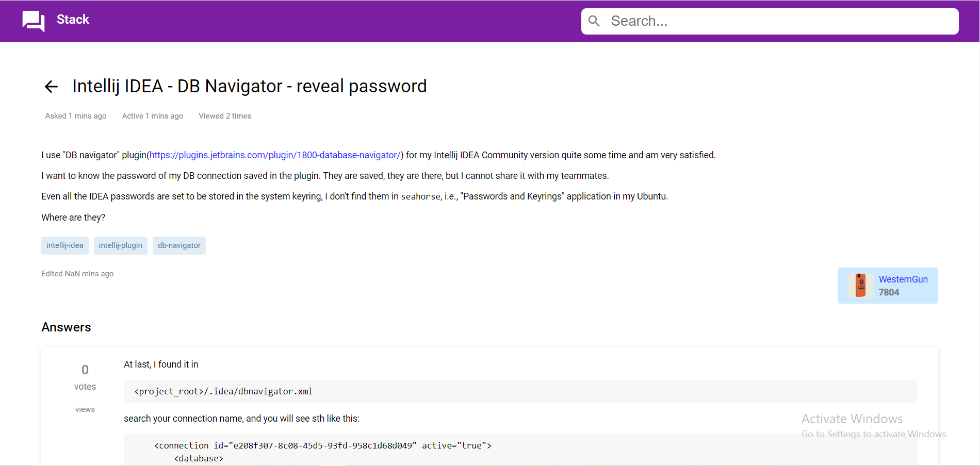980x466 pixels.
Task: Click the search magnifier icon
Action: point(594,21)
